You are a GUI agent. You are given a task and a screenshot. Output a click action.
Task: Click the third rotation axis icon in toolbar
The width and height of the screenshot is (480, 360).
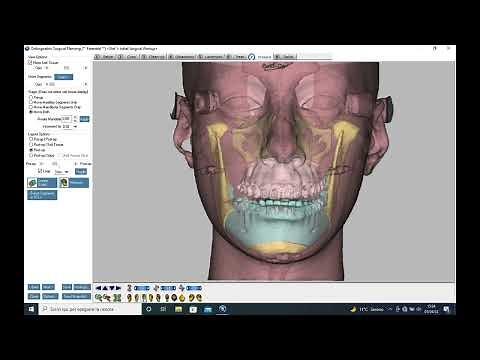click(x=181, y=288)
